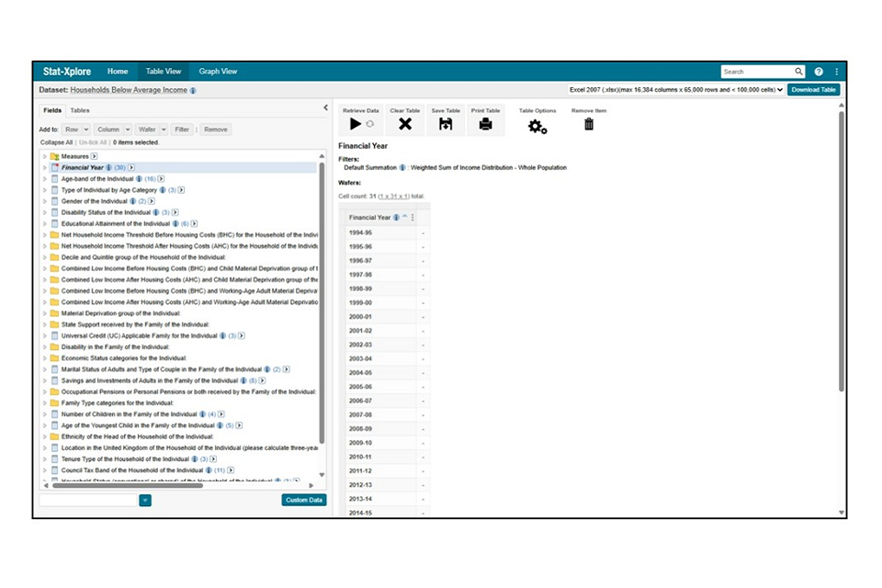Click the Remove Item trash icon

tap(589, 124)
